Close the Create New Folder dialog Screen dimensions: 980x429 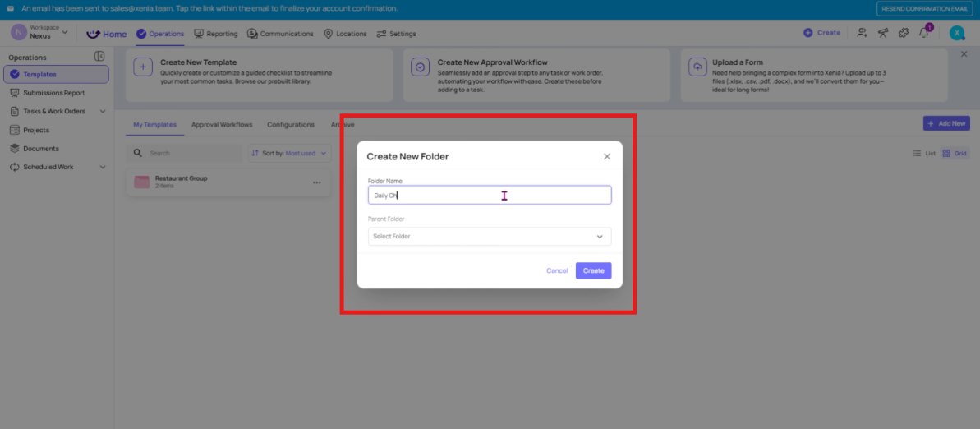click(607, 156)
